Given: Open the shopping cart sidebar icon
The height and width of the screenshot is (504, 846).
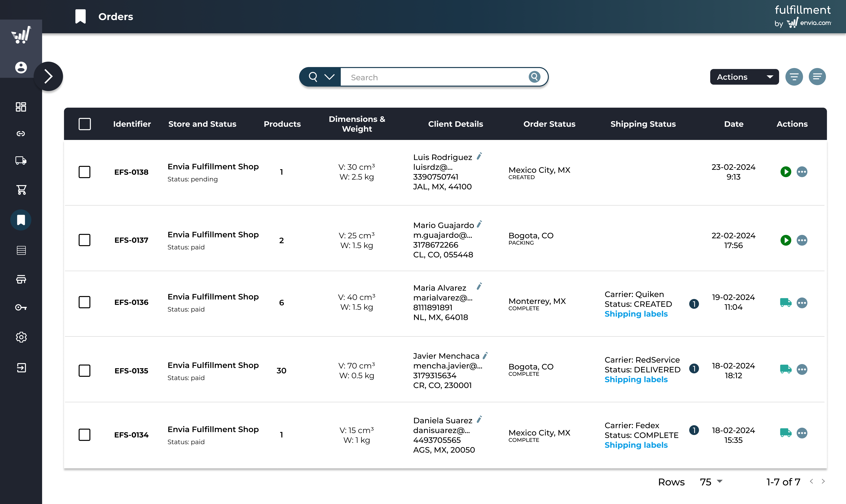Looking at the screenshot, I should [x=21, y=190].
